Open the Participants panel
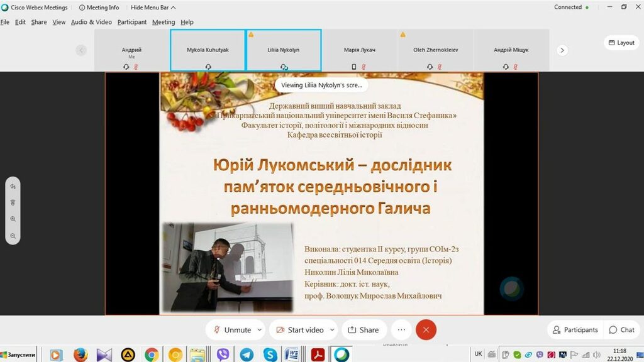This screenshot has height=362, width=644. click(x=575, y=330)
